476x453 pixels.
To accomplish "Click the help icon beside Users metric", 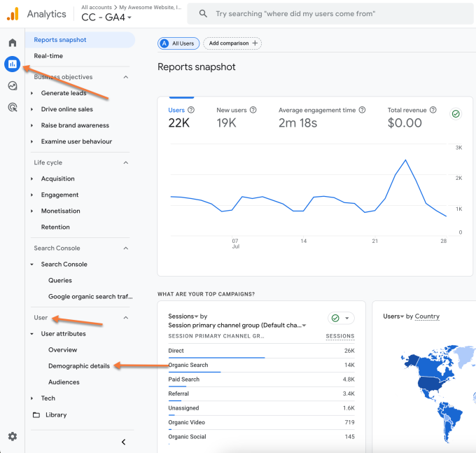I will coord(191,110).
